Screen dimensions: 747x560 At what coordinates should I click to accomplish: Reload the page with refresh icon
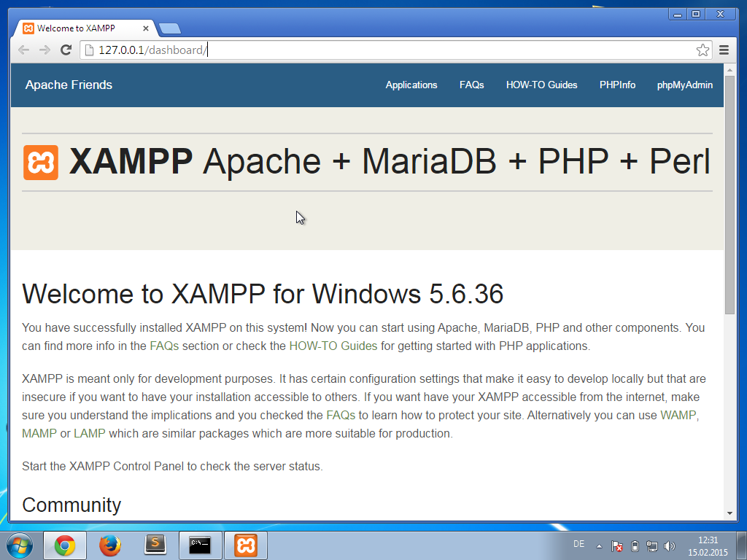coord(66,50)
